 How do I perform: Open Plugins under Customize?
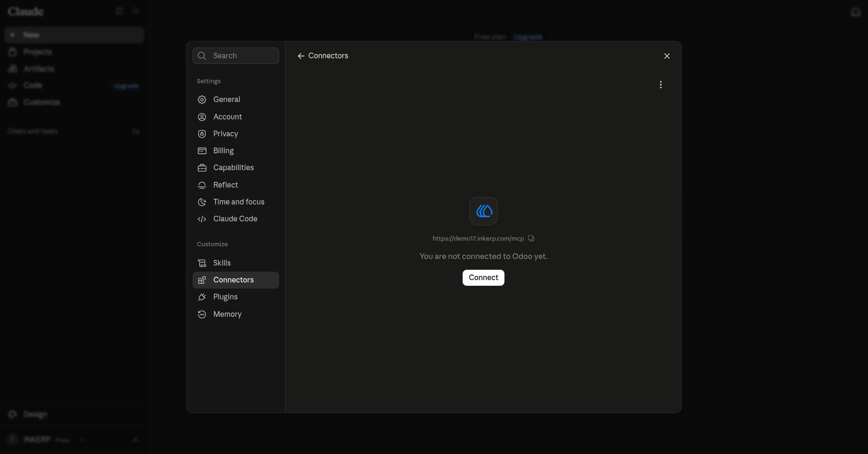coord(236,297)
